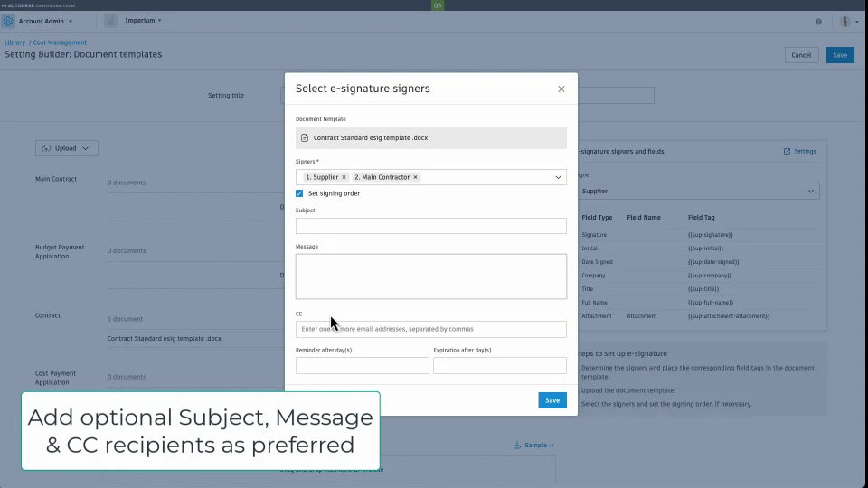
Task: Close the Select e-signature signers dialog
Action: click(561, 89)
